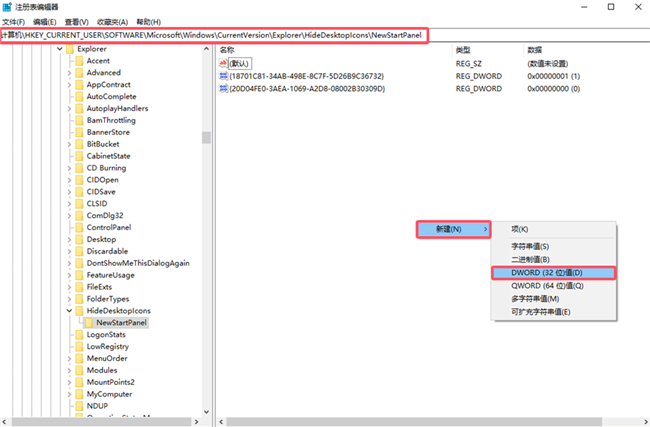Viewport: 650px width, 427px height.
Task: Select the (默认) string value icon
Action: tap(224, 63)
